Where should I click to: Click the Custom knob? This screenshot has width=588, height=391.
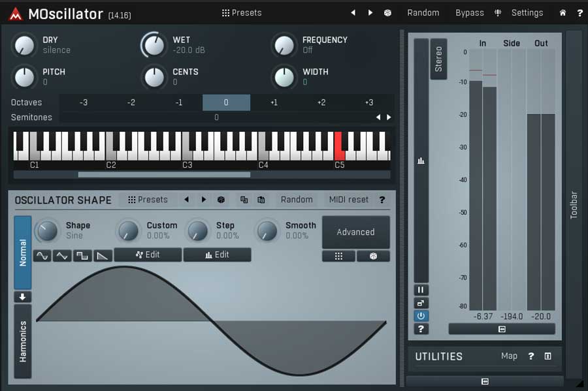[128, 230]
